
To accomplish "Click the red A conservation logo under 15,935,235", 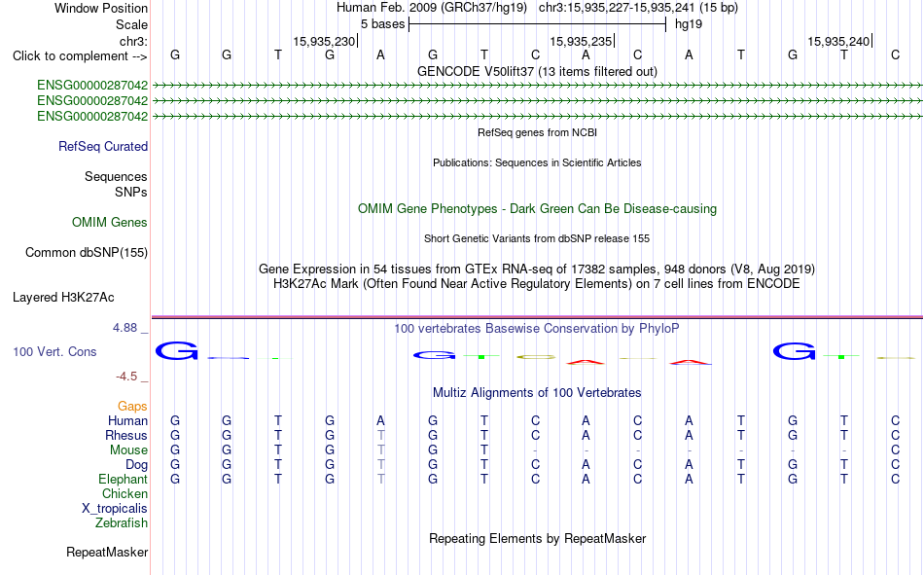I will pos(586,362).
